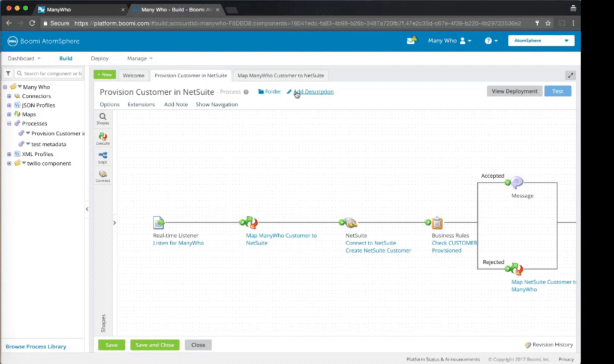
Task: Open the Map ManyWho Customer to NetSuite shape
Action: point(251,222)
